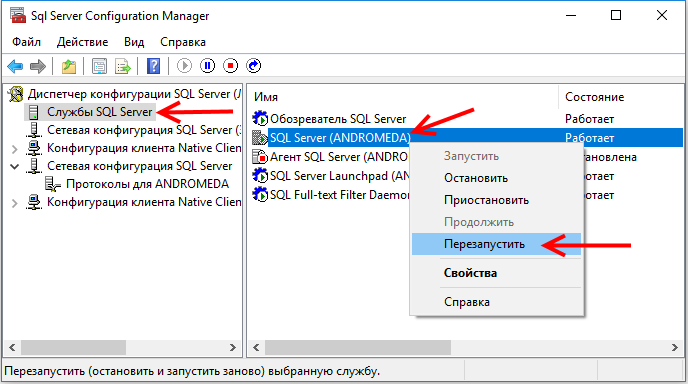The image size is (688, 384).
Task: Expand the first Конфигурация клиента Native Client node
Action: pos(14,149)
